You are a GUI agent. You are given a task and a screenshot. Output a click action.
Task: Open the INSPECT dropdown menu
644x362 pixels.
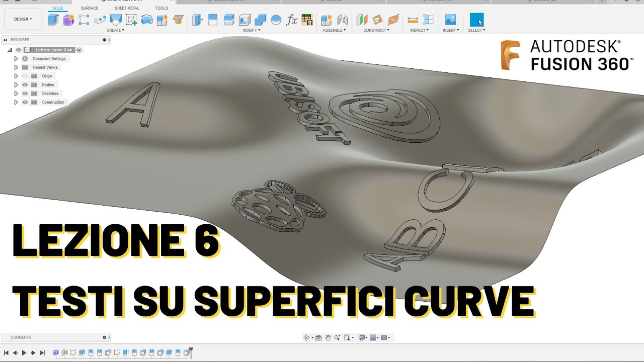coord(420,30)
